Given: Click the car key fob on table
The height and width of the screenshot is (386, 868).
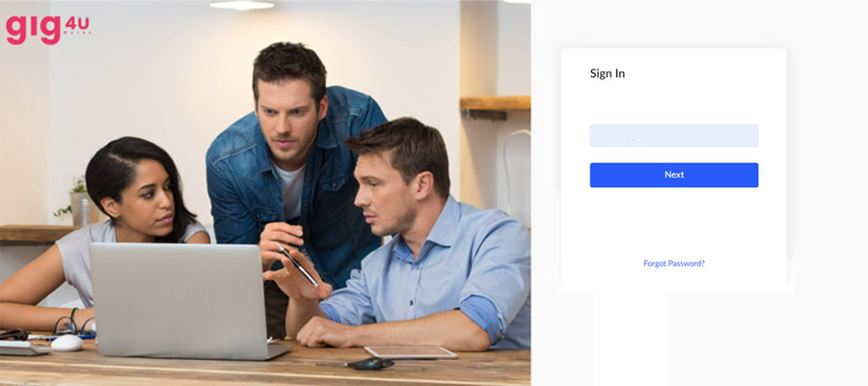Looking at the screenshot, I should pyautogui.click(x=371, y=364).
